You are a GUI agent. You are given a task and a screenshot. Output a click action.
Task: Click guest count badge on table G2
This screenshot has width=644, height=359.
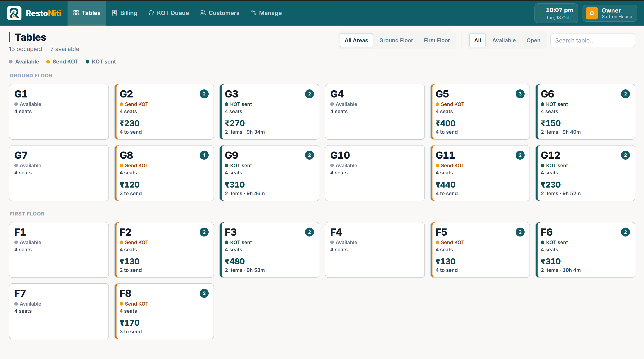[204, 94]
